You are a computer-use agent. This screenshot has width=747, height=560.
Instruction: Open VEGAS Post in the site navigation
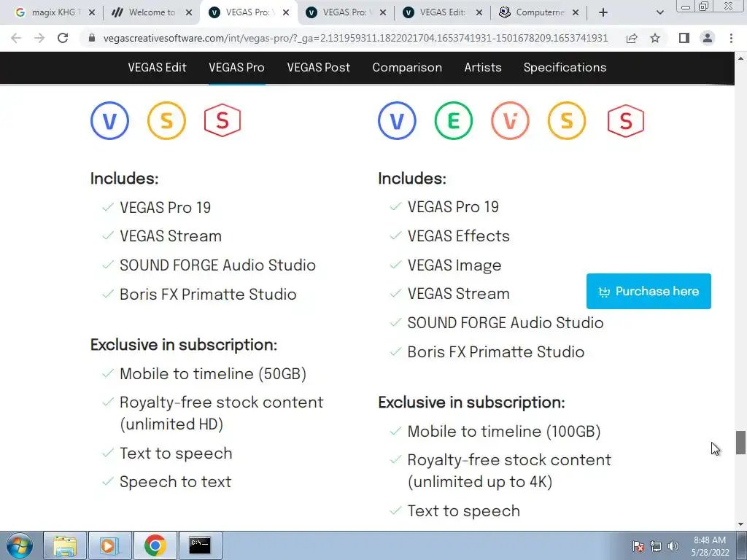coord(318,68)
